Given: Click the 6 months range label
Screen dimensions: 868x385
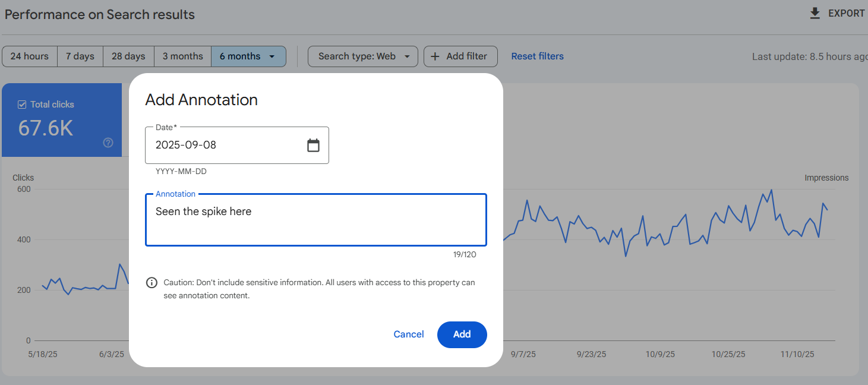Looking at the screenshot, I should (x=240, y=56).
